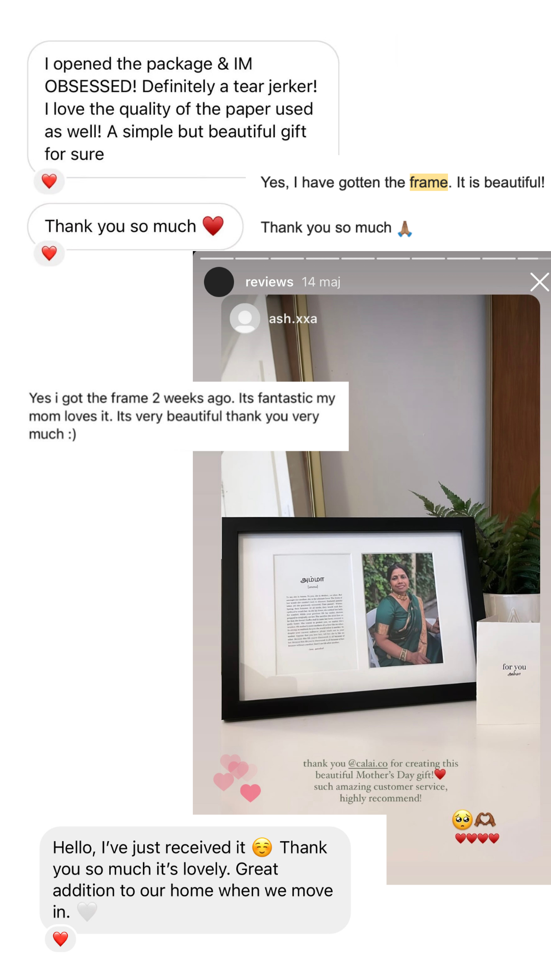Tap heart reaction under 'I opened the package' message
Image resolution: width=551 pixels, height=980 pixels.
pyautogui.click(x=49, y=181)
